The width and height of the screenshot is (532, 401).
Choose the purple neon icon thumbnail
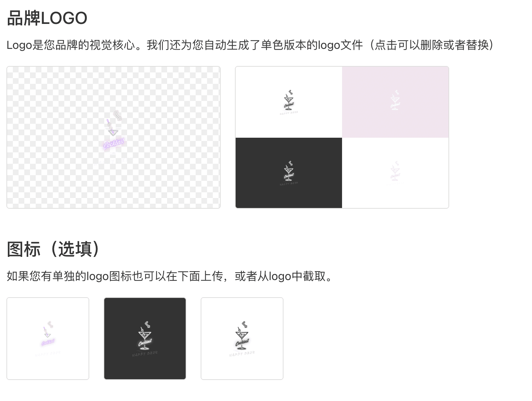pyautogui.click(x=48, y=339)
